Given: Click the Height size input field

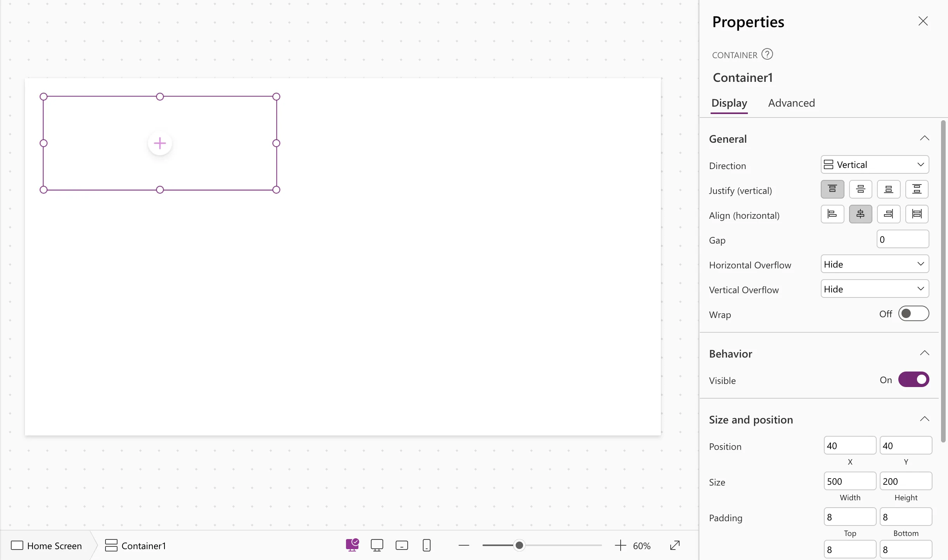Looking at the screenshot, I should pos(906,481).
